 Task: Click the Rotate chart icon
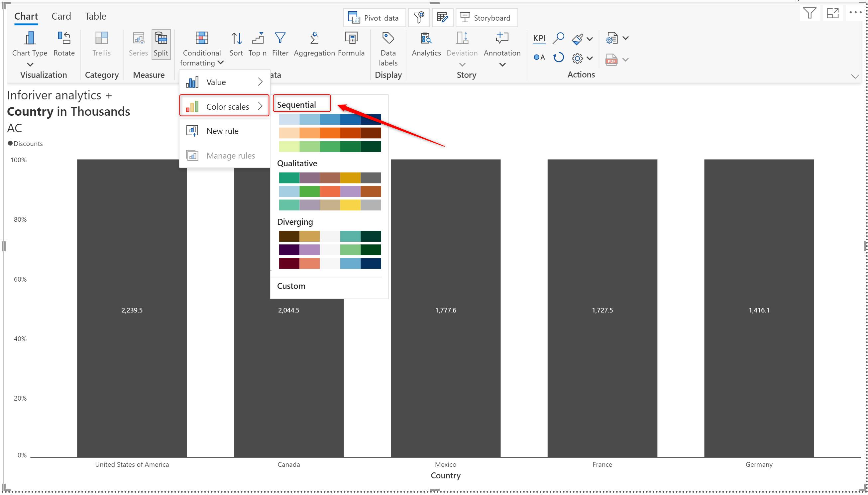tap(64, 39)
